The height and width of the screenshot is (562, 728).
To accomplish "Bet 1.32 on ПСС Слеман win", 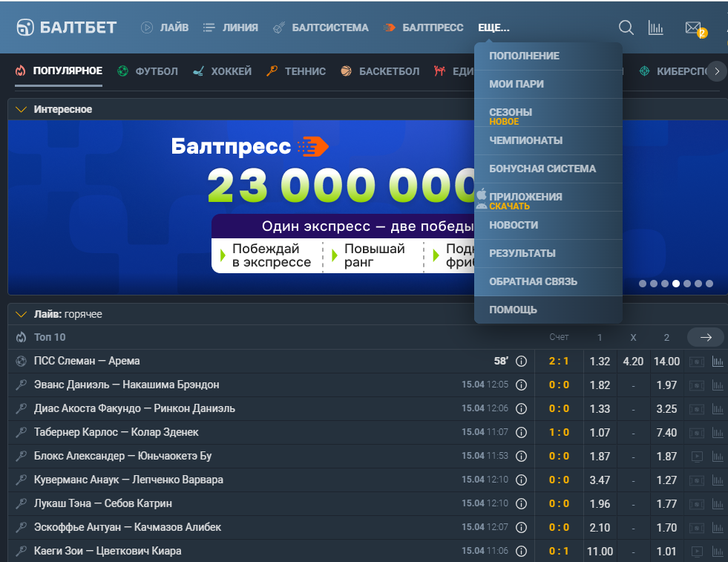I will (600, 362).
